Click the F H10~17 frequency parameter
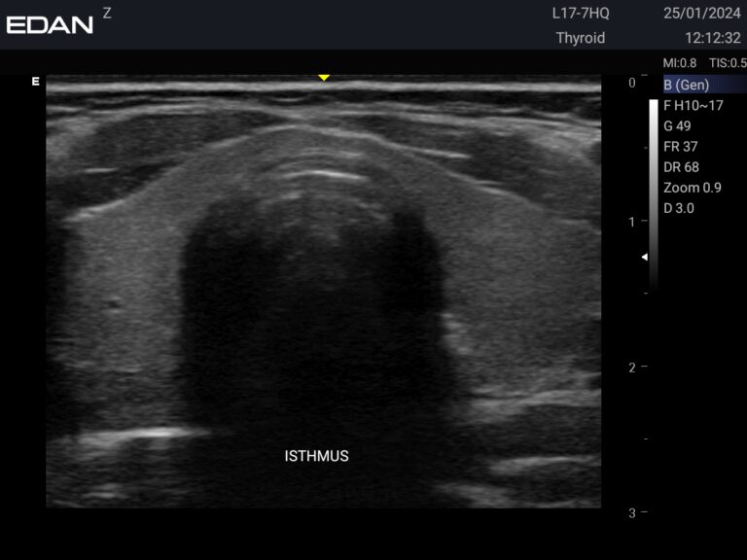The height and width of the screenshot is (560, 747). (x=693, y=105)
